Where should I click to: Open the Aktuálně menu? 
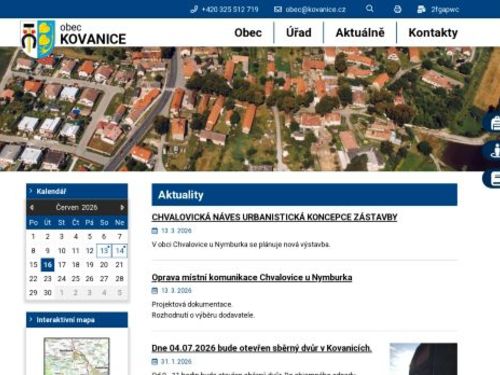point(360,33)
